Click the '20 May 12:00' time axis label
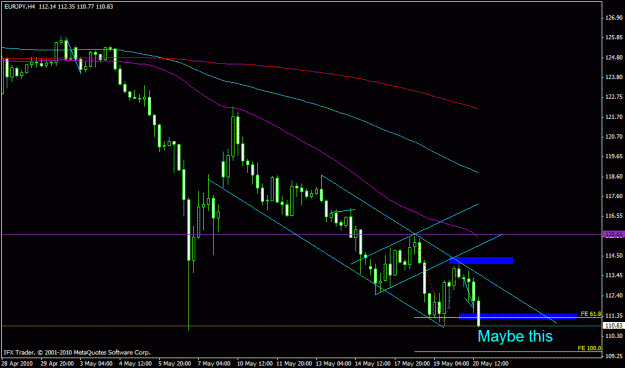Screen dimensions: 625x368 coord(490,364)
